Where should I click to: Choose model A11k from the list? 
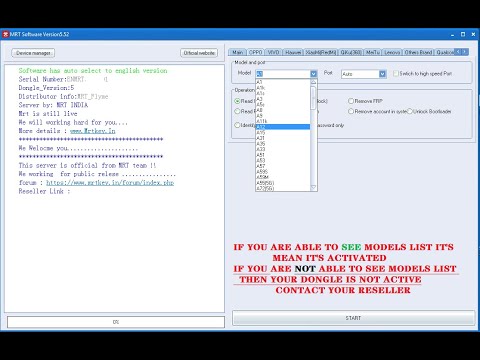tap(283, 121)
